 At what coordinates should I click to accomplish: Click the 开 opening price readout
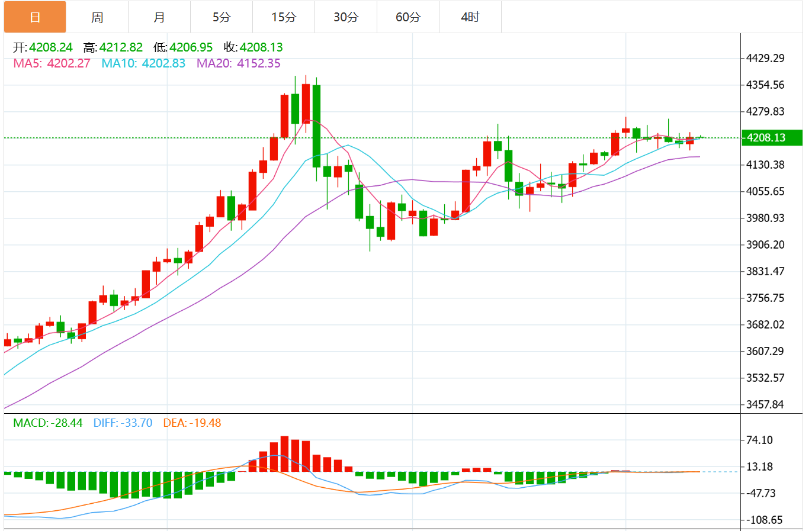click(43, 47)
